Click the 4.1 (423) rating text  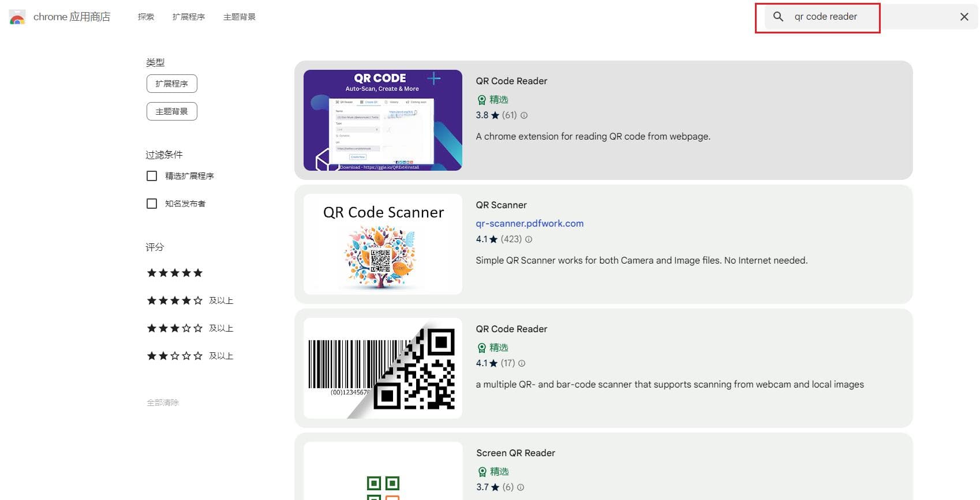pyautogui.click(x=499, y=239)
